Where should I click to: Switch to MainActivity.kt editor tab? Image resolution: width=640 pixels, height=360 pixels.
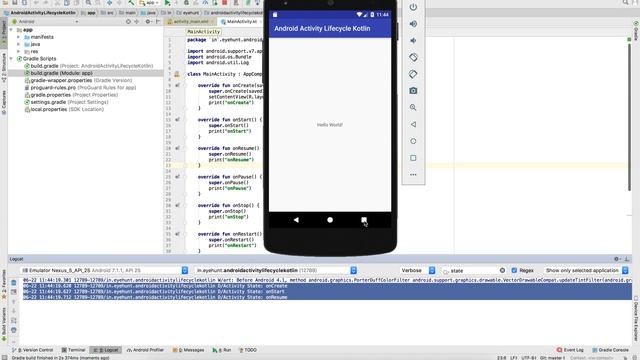pos(241,21)
